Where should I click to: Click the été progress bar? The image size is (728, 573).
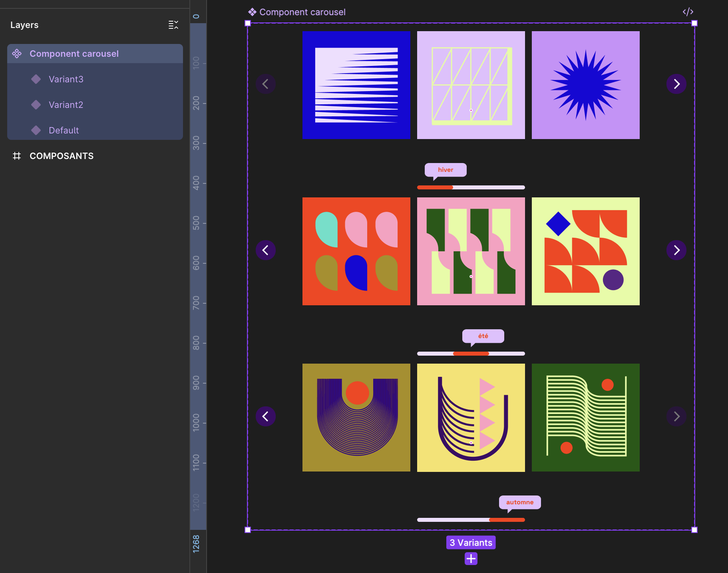471,354
